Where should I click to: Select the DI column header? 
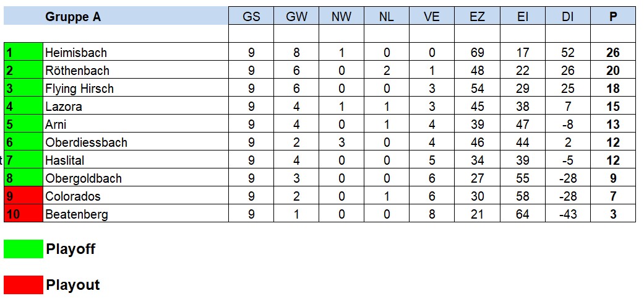coord(568,17)
